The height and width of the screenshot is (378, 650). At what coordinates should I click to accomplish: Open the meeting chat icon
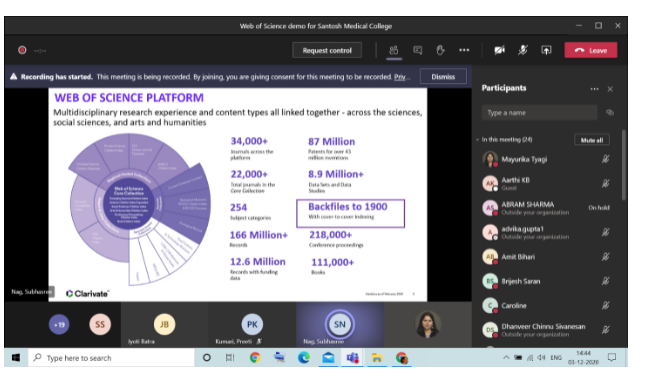[417, 51]
